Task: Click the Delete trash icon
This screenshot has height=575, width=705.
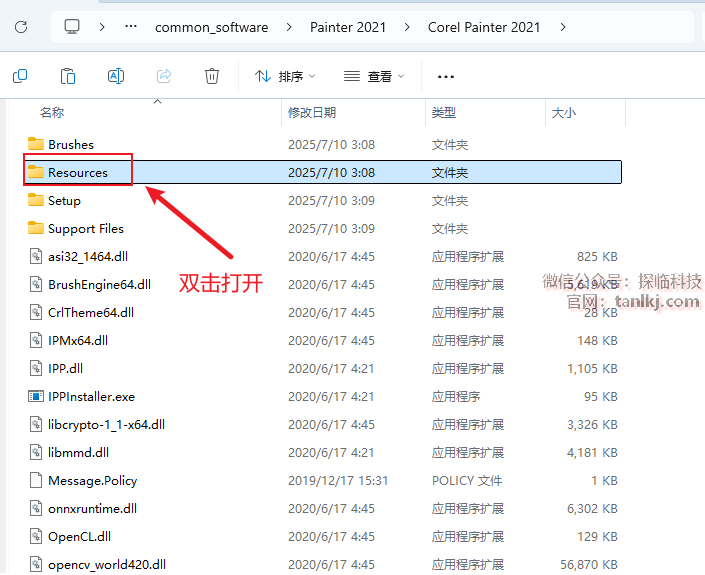Action: (212, 76)
